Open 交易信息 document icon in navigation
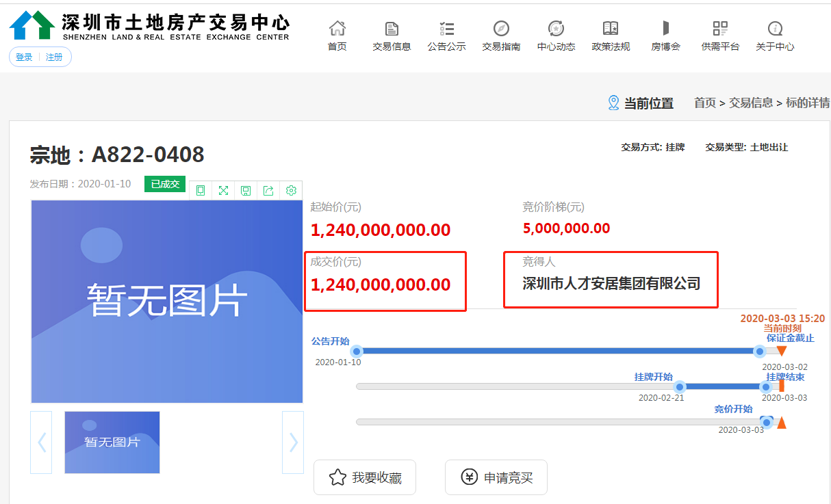 coord(392,28)
